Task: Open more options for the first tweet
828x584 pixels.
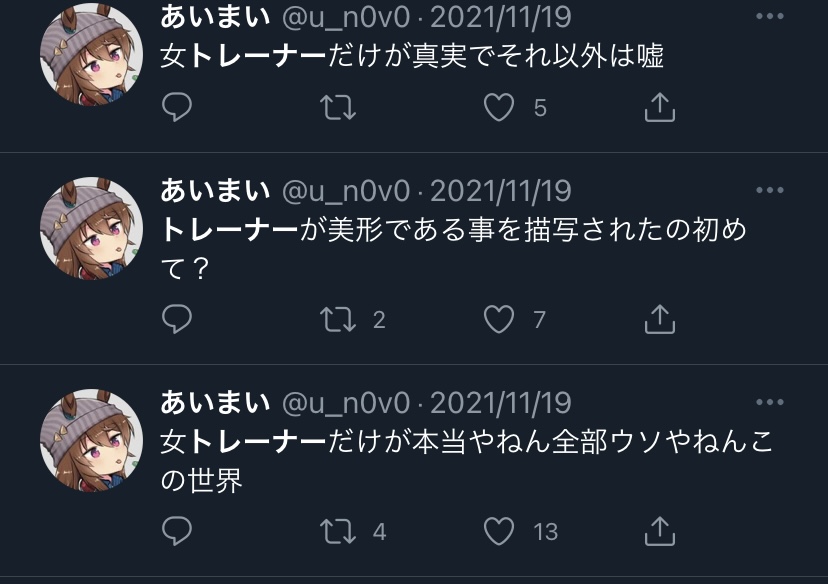Action: click(x=769, y=16)
